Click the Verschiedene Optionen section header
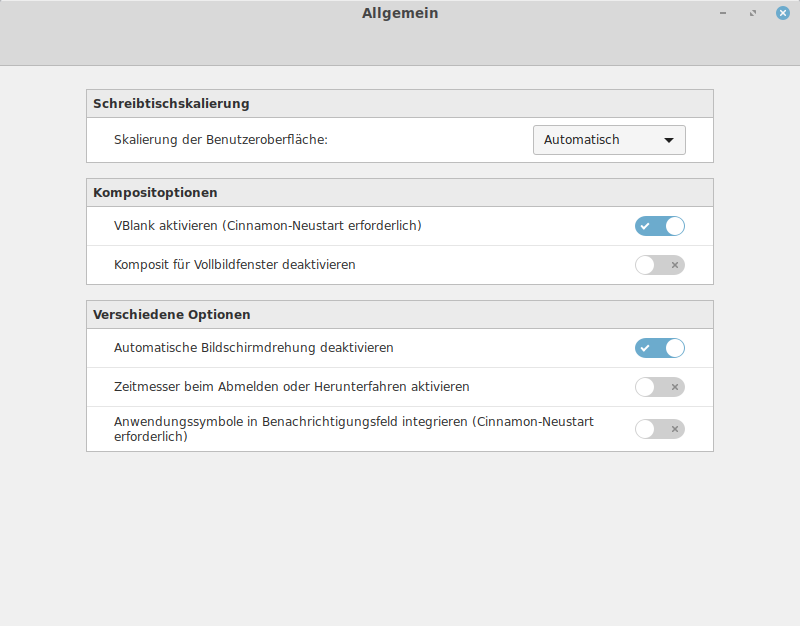The height and width of the screenshot is (626, 800). coord(171,314)
